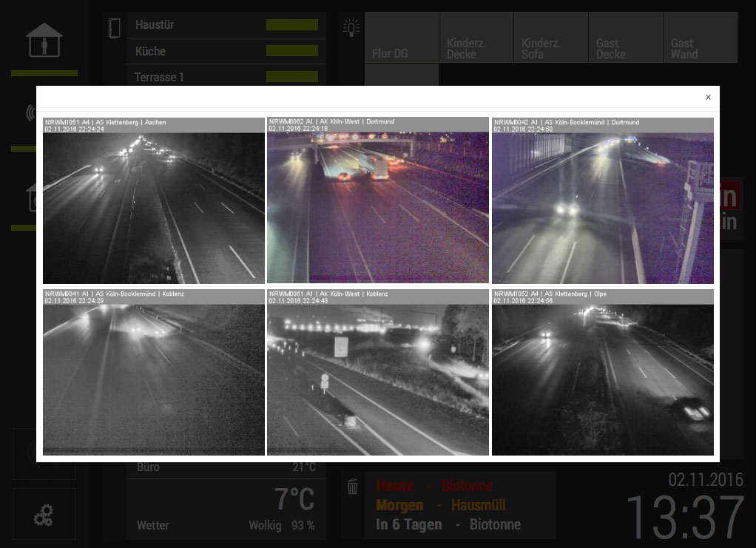Toggle the Kinderz. Decke light tile
This screenshot has height=548, width=756.
(x=476, y=38)
